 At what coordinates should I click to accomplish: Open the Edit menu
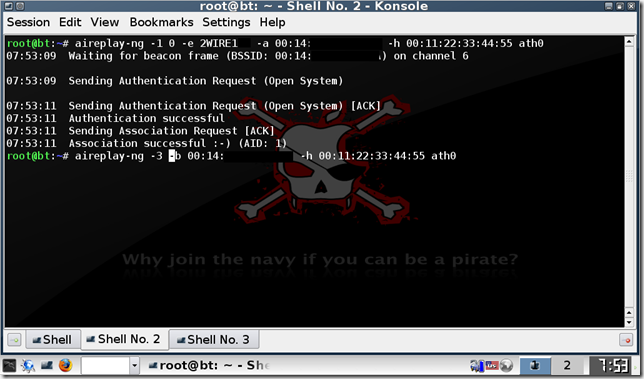pos(70,22)
